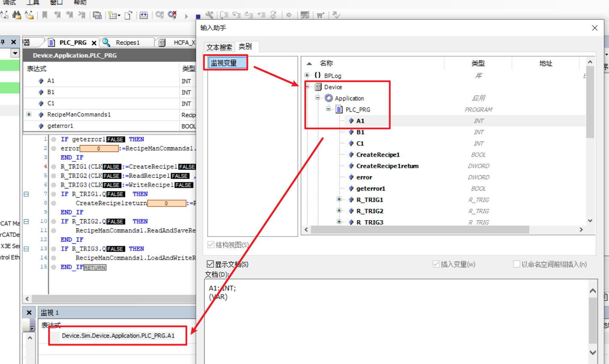This screenshot has height=364, width=609.
Task: Switch to the 文本搜索 tab
Action: 219,47
